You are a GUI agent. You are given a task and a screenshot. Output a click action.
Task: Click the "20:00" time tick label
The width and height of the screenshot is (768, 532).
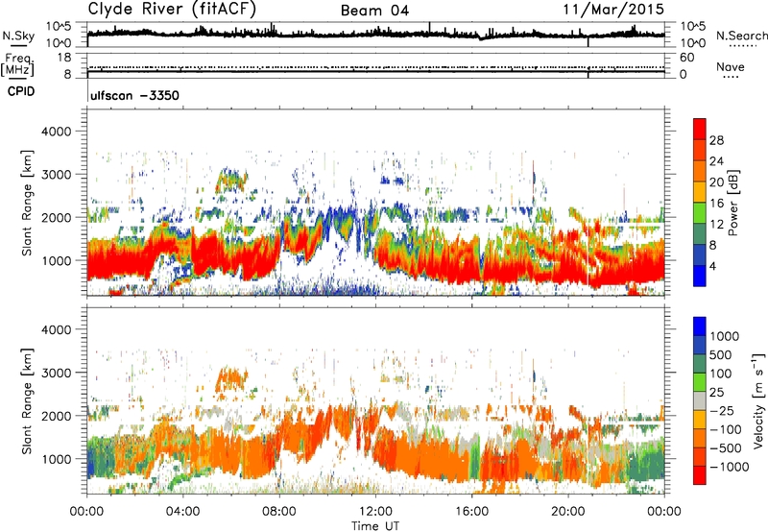[567, 512]
